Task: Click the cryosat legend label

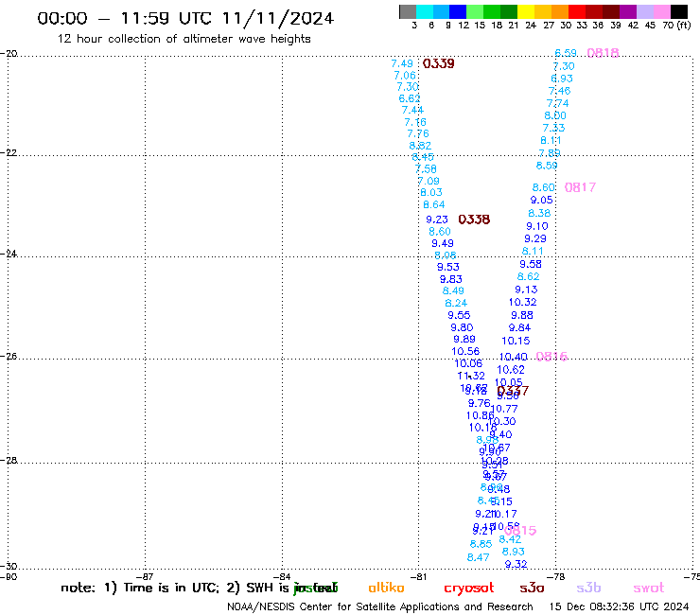Action: (469, 589)
